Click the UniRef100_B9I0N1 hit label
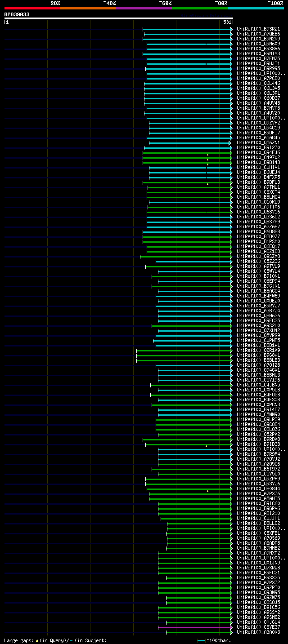 (258, 276)
